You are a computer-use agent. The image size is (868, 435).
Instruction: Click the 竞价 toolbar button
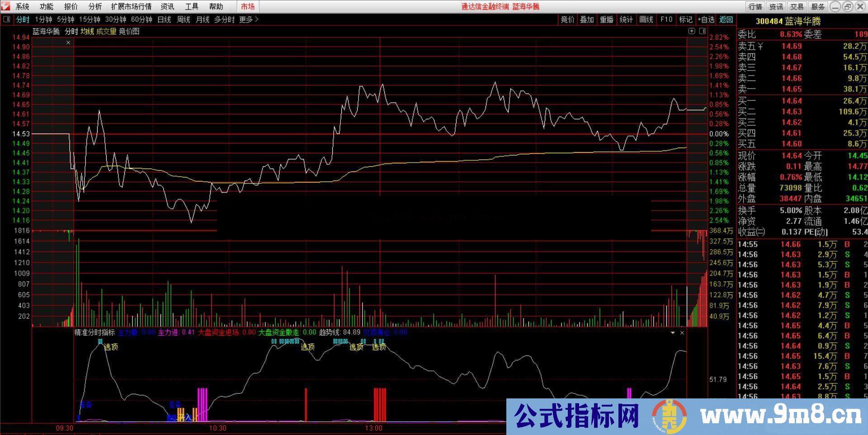pos(567,19)
